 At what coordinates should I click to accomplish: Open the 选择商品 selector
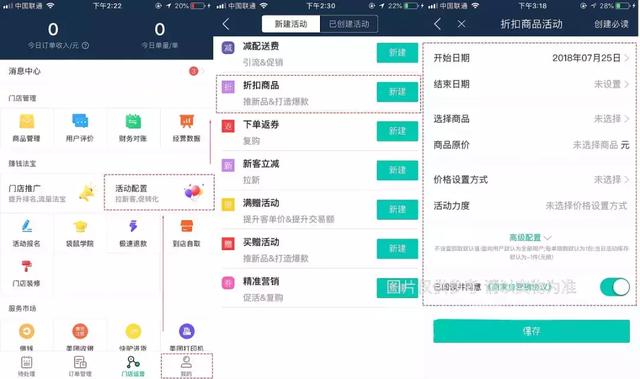tap(530, 119)
